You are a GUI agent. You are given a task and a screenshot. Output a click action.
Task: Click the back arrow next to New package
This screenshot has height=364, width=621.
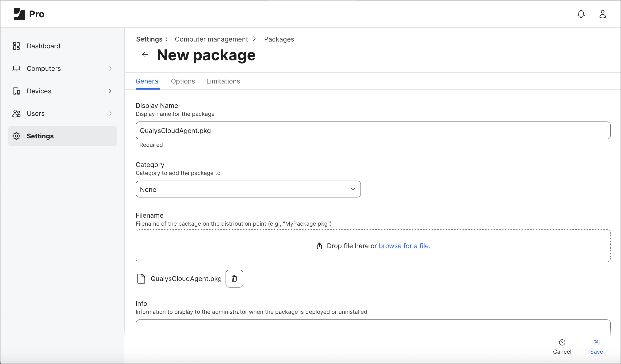coord(145,55)
